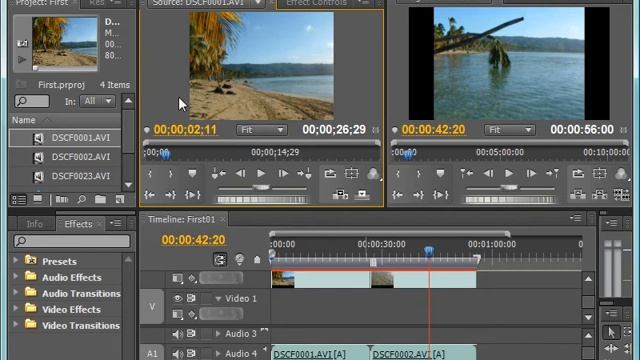Viewport: 640px width, 360px height.
Task: Set Out point in Program monitor
Action: click(418, 174)
